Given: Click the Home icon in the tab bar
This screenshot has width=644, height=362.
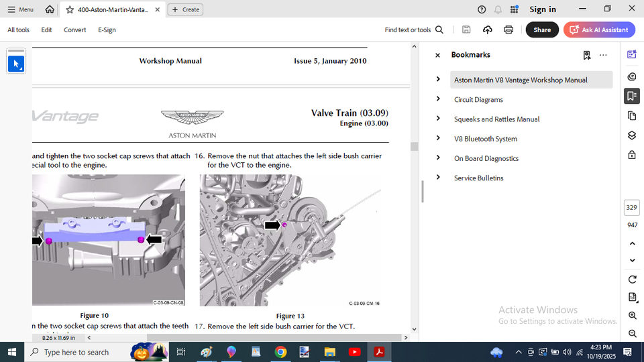Looking at the screenshot, I should click(x=50, y=9).
